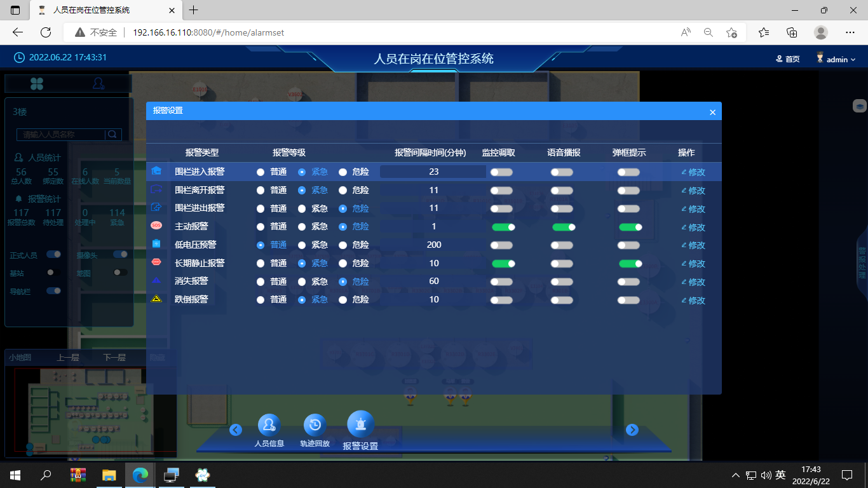Open Microsoft Edge in the taskbar
This screenshot has width=868, height=488.
tap(140, 475)
